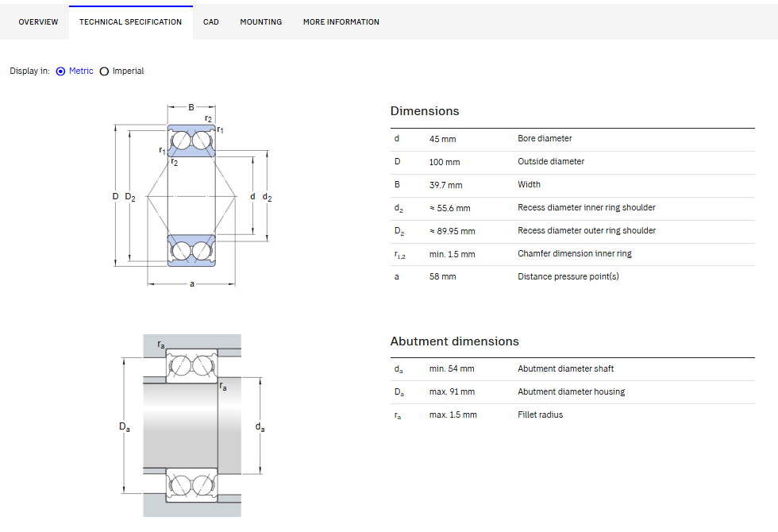Click Abutment diameter shaft description

(x=565, y=368)
